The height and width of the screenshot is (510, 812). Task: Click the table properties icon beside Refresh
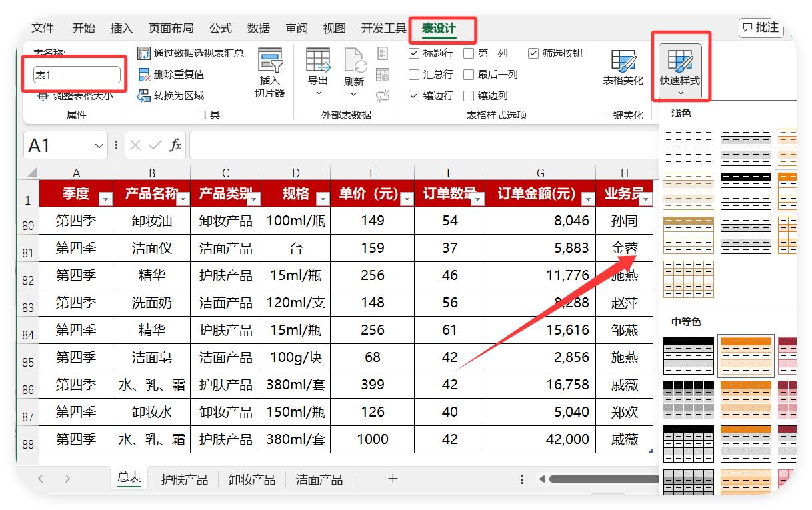click(383, 53)
